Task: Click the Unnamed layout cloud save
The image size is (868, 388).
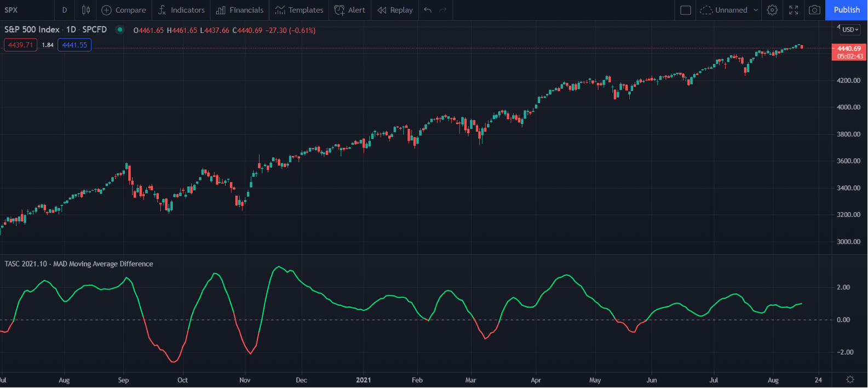Action: point(724,10)
